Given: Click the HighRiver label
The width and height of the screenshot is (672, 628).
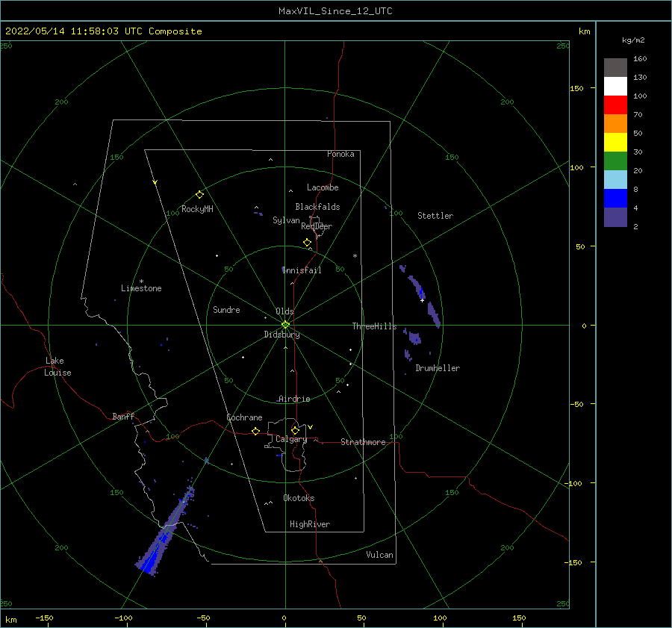Looking at the screenshot, I should [x=310, y=524].
